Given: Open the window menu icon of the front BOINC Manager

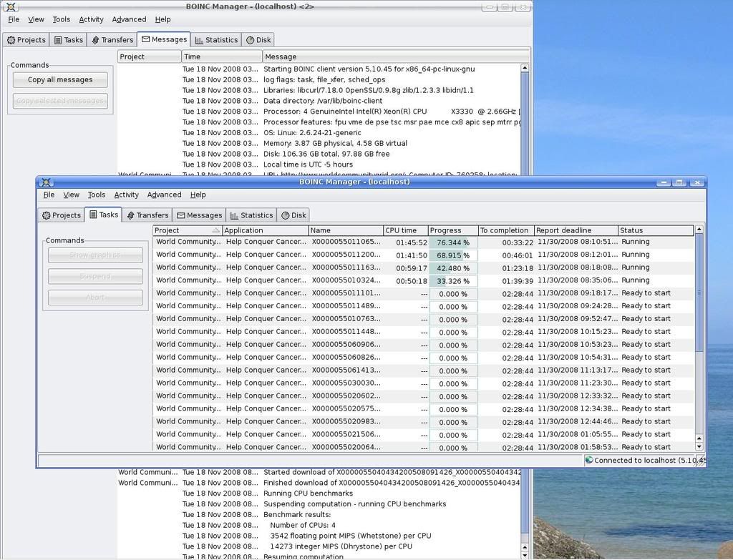Looking at the screenshot, I should (46, 182).
